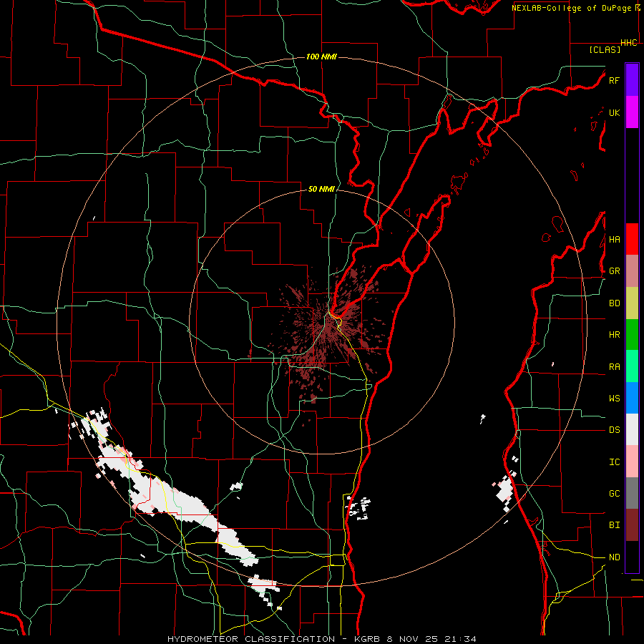
Task: Select the GR pink-brown legend swatch
Action: tap(632, 271)
